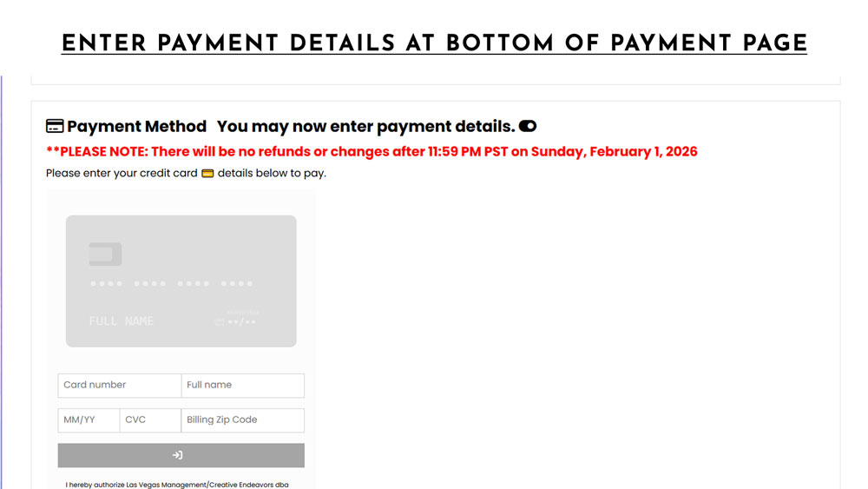
Task: Click the yellow credit card emoji
Action: pos(207,173)
